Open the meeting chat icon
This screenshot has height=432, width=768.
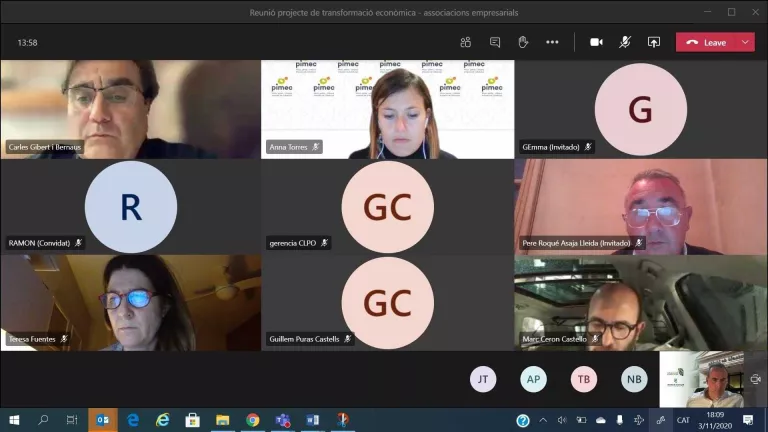(x=495, y=42)
